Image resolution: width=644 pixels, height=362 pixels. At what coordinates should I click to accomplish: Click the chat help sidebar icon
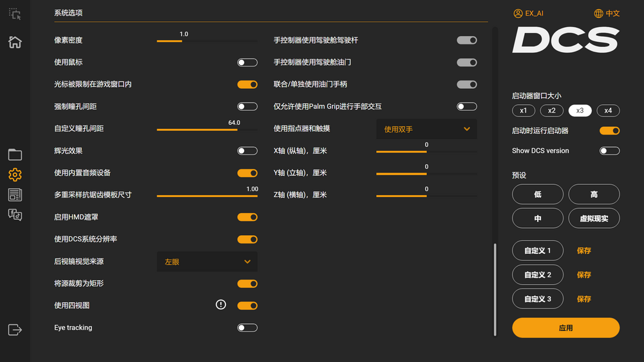(15, 214)
